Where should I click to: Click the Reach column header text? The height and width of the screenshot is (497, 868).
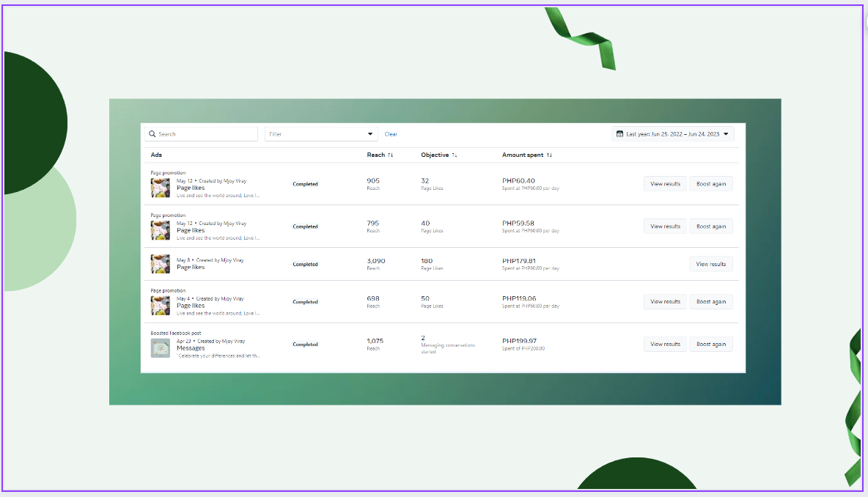tap(376, 155)
